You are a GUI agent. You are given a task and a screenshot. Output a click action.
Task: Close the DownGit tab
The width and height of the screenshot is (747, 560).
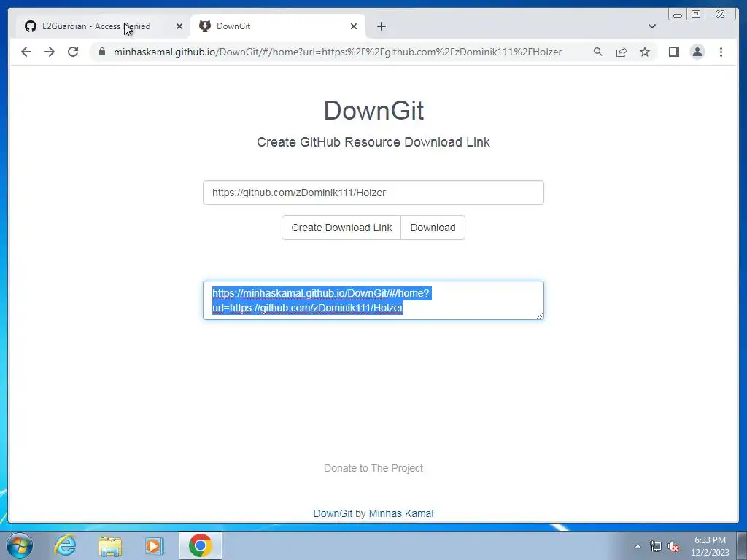click(354, 26)
